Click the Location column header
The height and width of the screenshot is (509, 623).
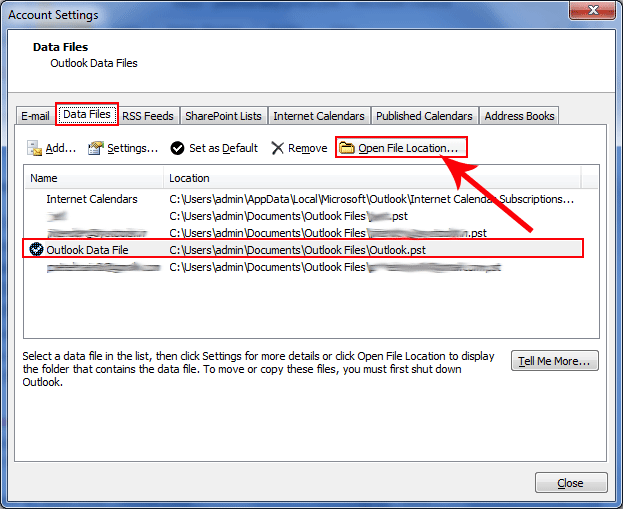pos(372,178)
